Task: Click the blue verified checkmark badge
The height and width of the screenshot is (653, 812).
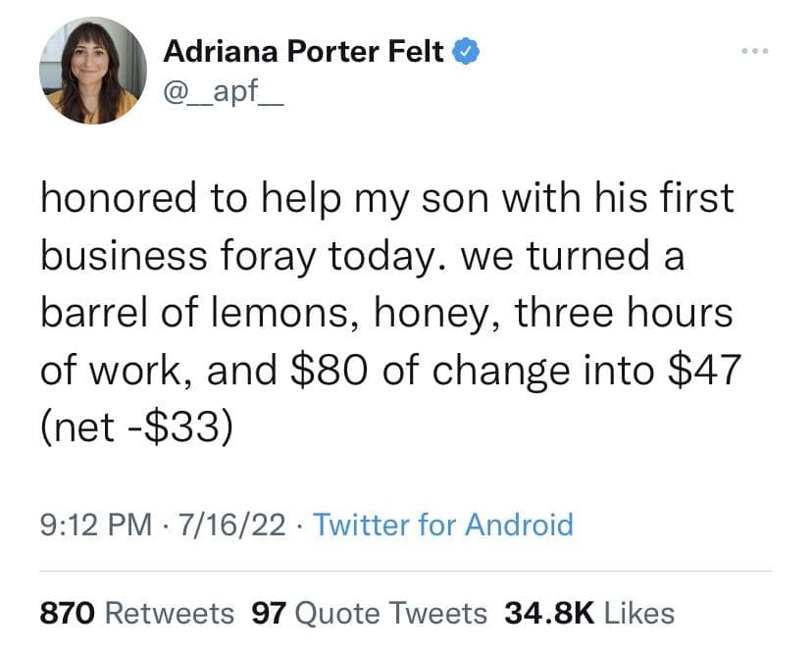Action: tap(467, 51)
